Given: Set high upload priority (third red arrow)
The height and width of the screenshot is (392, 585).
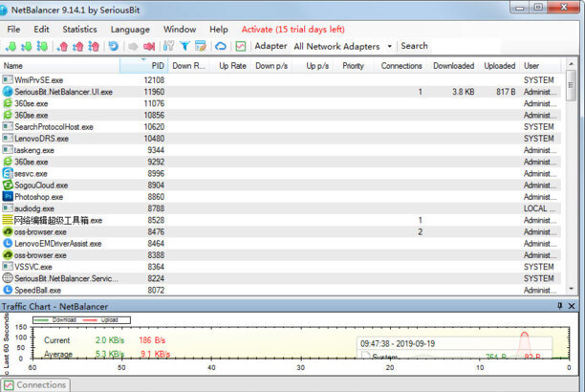Looking at the screenshot, I should click(x=94, y=46).
